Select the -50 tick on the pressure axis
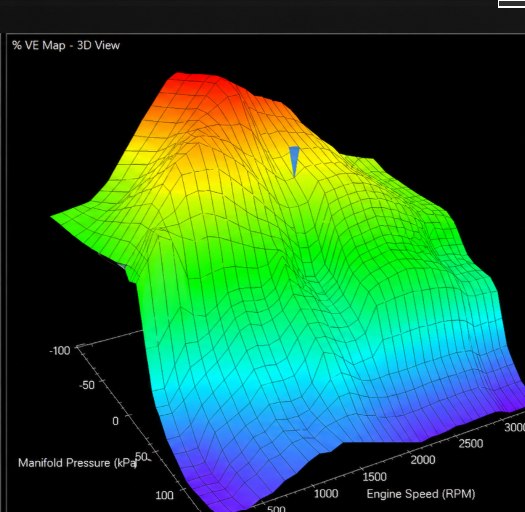525x512 pixels. click(x=87, y=385)
